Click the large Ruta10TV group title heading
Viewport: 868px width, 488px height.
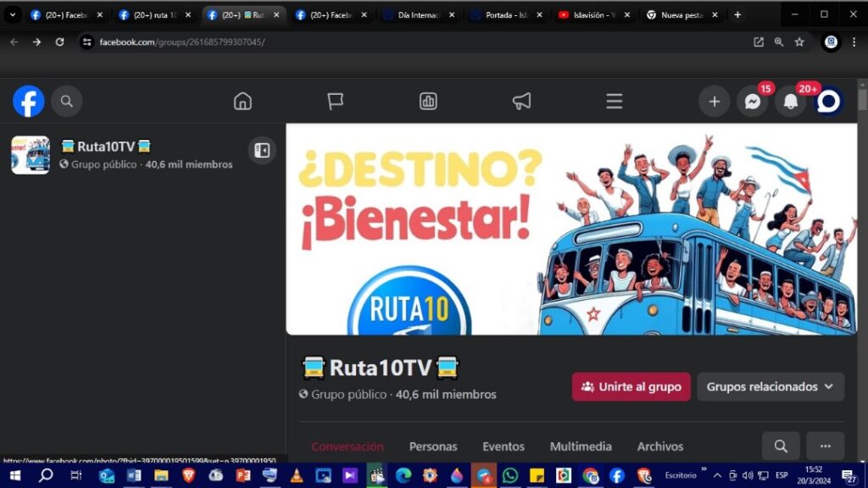[x=381, y=368]
